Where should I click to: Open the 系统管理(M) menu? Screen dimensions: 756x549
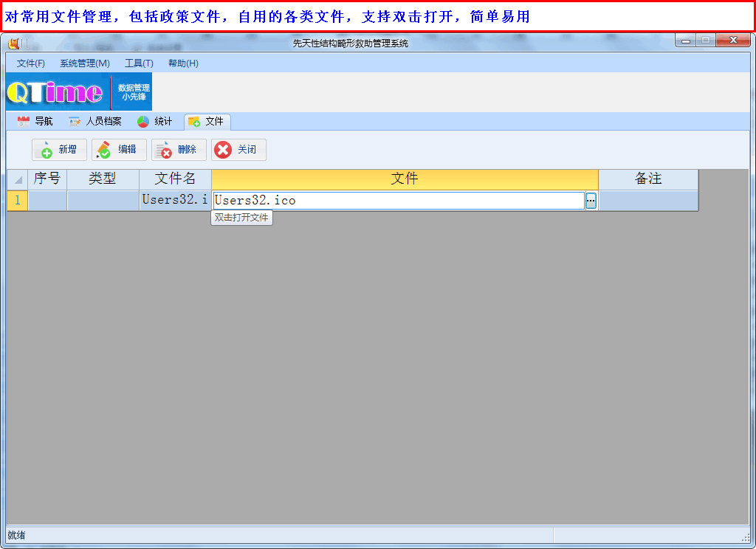(85, 63)
